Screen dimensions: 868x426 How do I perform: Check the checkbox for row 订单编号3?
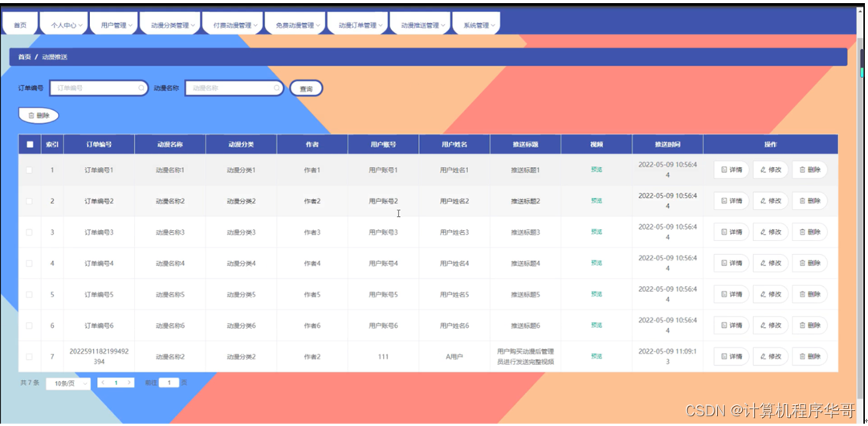pos(30,232)
